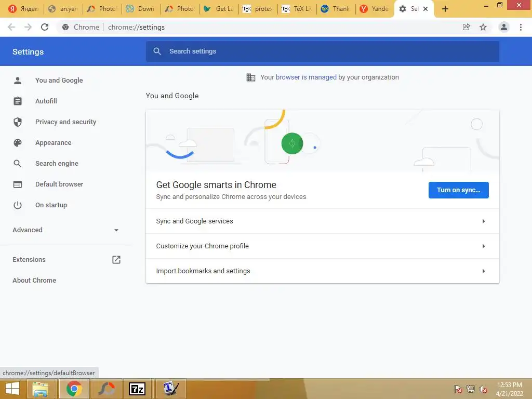The width and height of the screenshot is (532, 399).
Task: Click the taskbar icon next to Chrome
Action: (106, 389)
